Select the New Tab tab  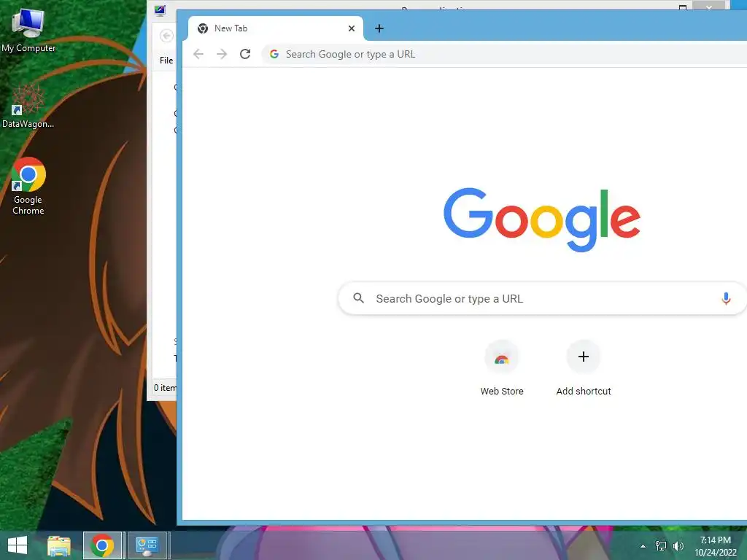coord(276,28)
